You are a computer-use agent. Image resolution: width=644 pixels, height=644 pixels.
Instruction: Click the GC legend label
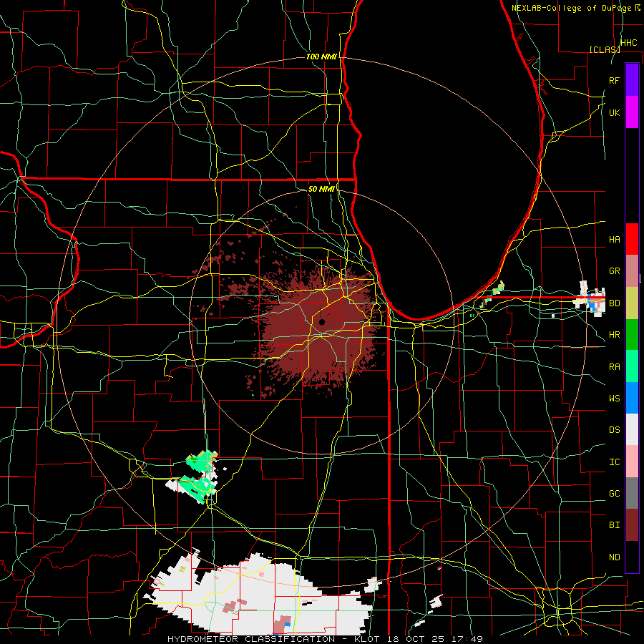[x=615, y=494]
